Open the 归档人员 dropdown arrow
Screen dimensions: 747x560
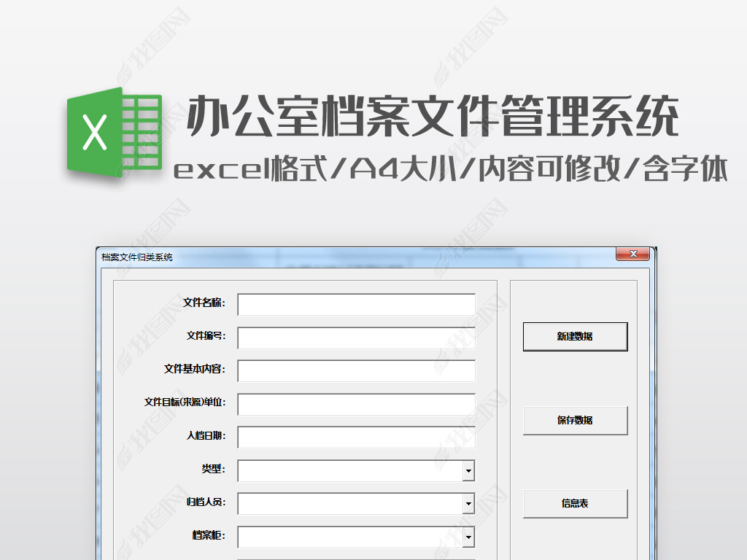469,504
